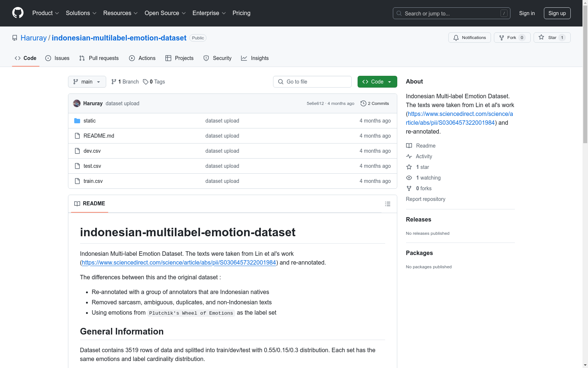Expand the Product menu

click(46, 13)
